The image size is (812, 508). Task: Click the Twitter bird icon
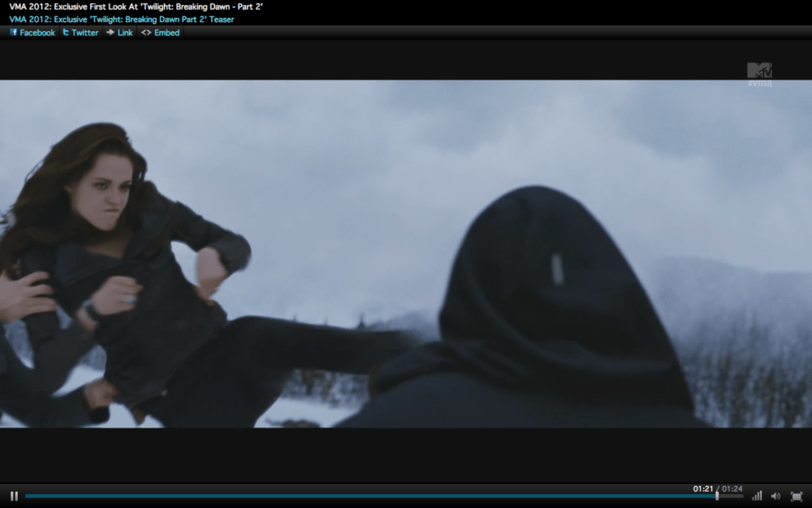[66, 33]
